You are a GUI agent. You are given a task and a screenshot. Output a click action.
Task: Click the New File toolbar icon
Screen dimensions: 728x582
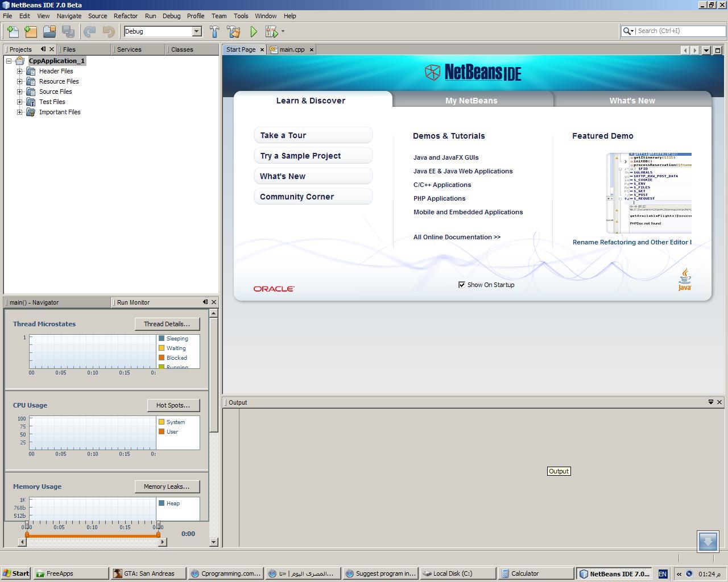tap(12, 32)
